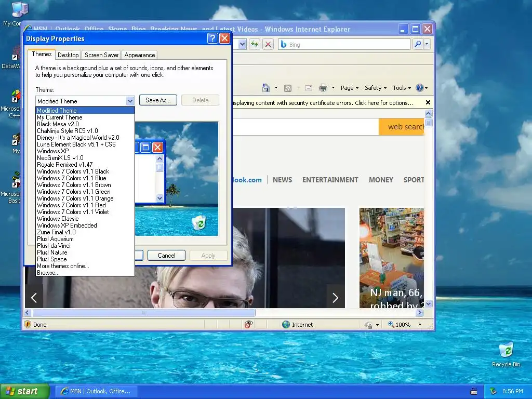Viewport: 532px width, 399px height.
Task: Switch to the Appearance tab
Action: pos(139,55)
